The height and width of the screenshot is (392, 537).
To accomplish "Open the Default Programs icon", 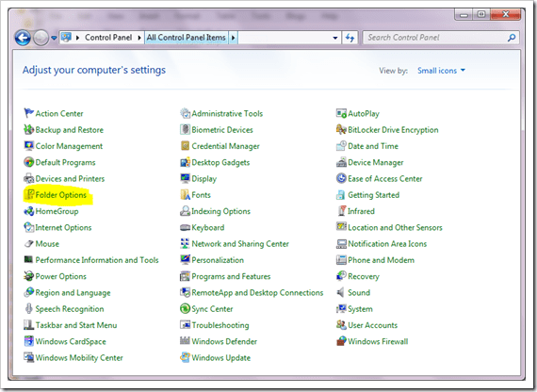I will [29, 162].
